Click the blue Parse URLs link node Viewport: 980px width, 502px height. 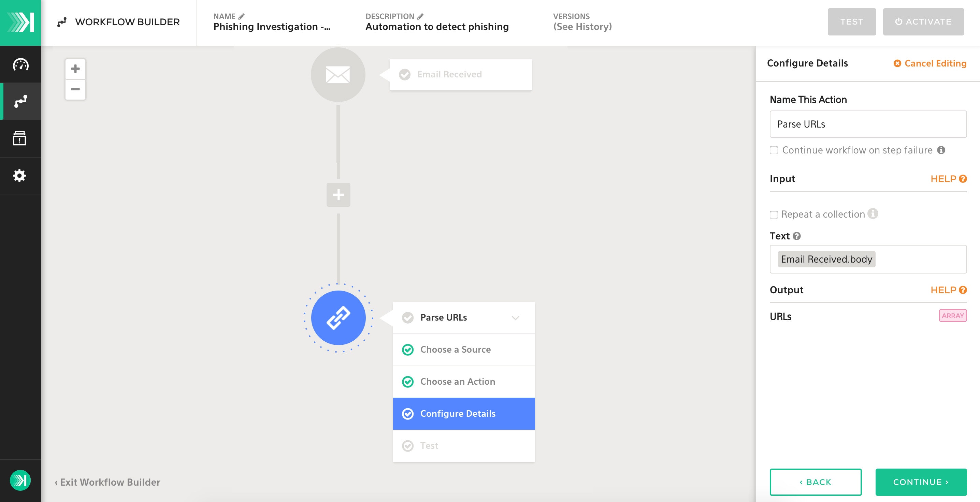(x=338, y=318)
